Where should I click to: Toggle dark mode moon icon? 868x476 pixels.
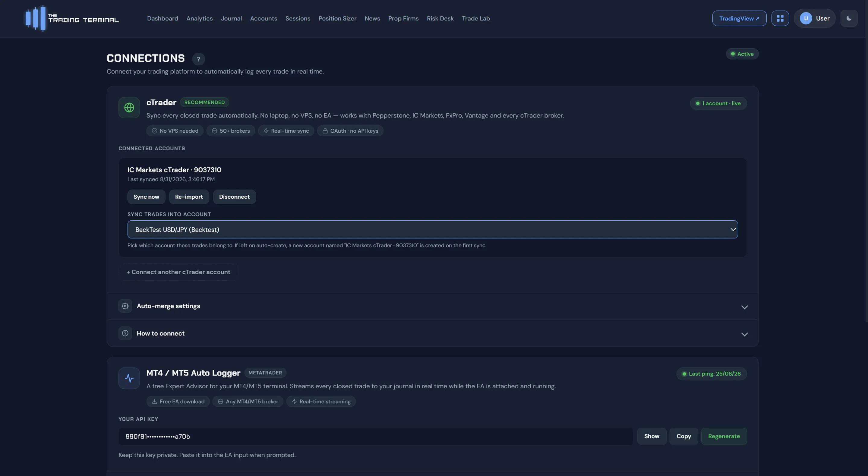coord(849,18)
